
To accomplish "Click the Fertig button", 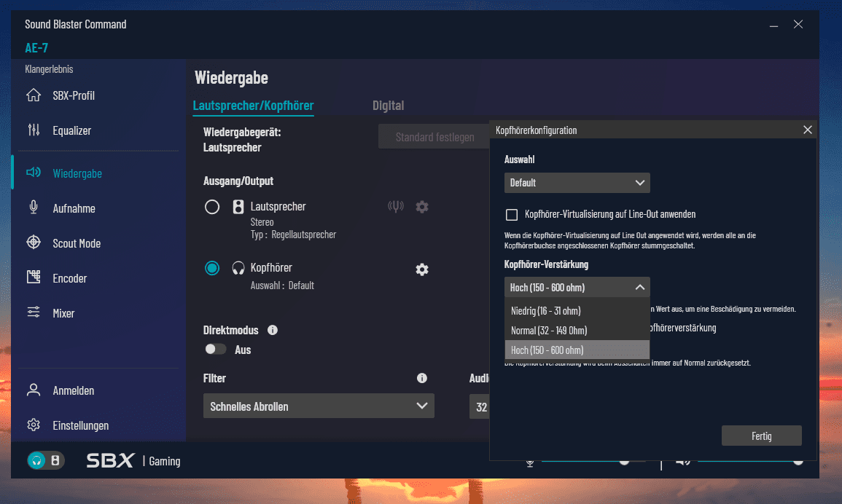I will 762,436.
